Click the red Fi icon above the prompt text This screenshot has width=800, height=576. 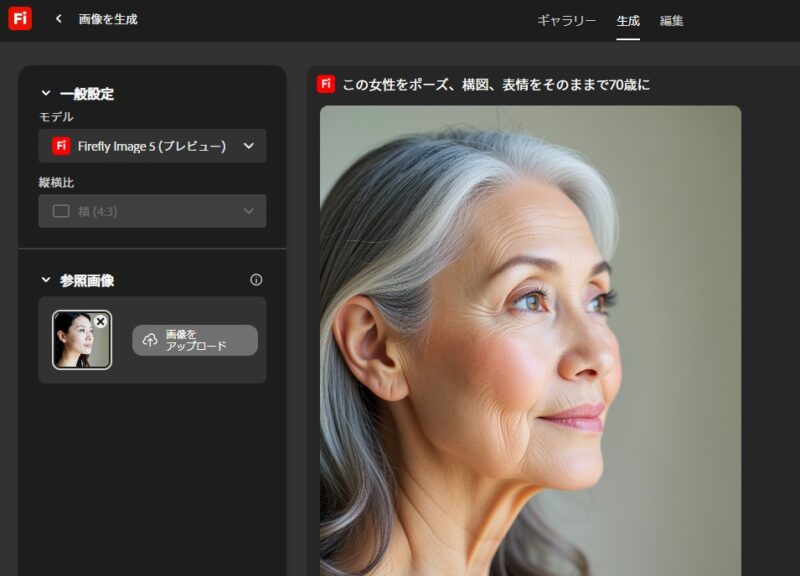coord(325,83)
